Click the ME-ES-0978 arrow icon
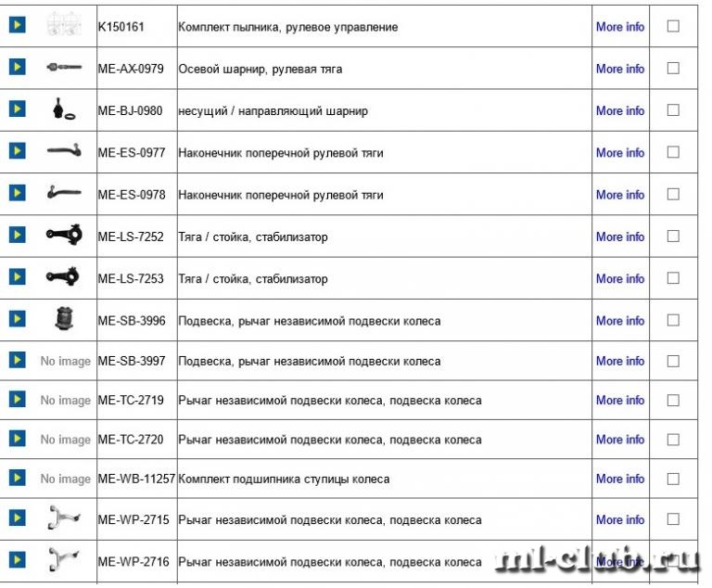712x588 pixels. click(18, 193)
